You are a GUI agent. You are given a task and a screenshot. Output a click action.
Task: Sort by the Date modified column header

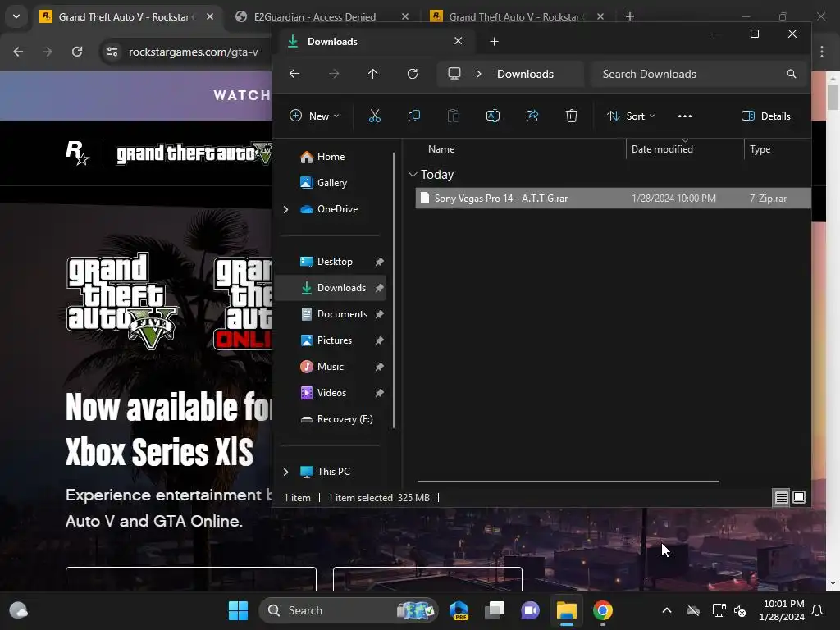pyautogui.click(x=662, y=149)
